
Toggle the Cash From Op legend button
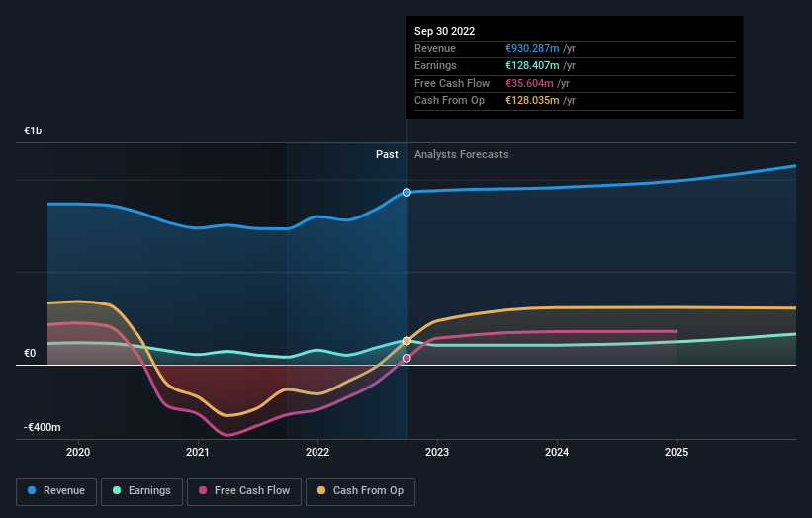(360, 491)
